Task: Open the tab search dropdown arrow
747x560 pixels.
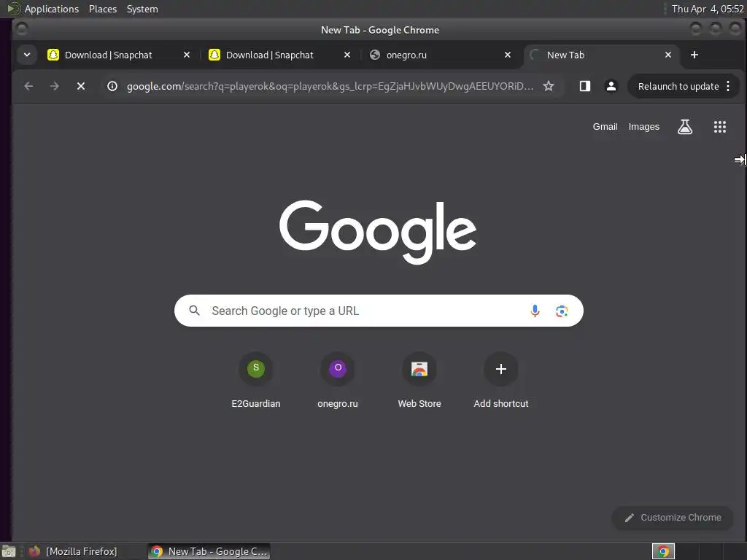Action: pos(27,55)
